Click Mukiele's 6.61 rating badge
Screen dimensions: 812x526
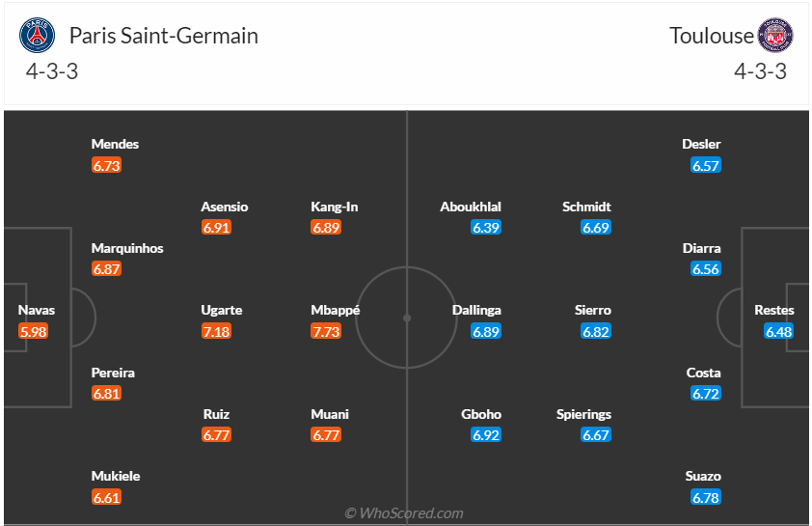[x=106, y=497]
